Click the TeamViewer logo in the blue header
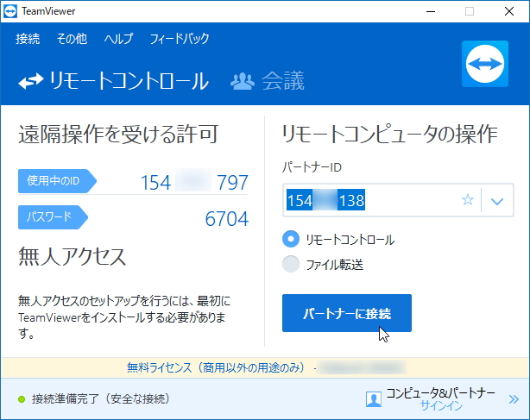The height and width of the screenshot is (420, 530). (485, 64)
